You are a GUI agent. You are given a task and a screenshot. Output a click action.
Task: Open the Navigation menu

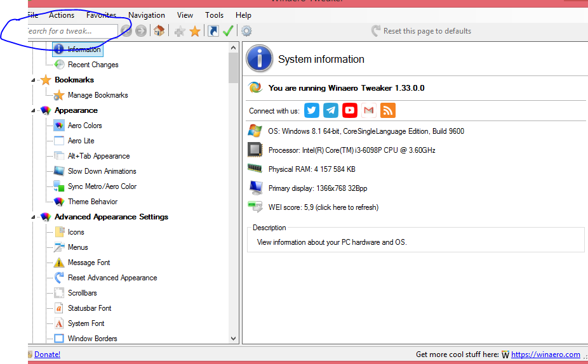tap(147, 15)
